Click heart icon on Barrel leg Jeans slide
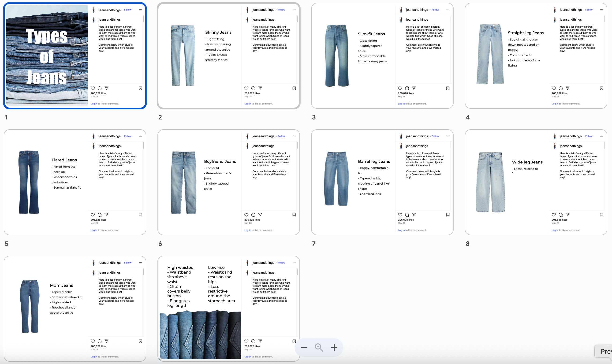Screen dimensions: 612x364 coord(400,215)
